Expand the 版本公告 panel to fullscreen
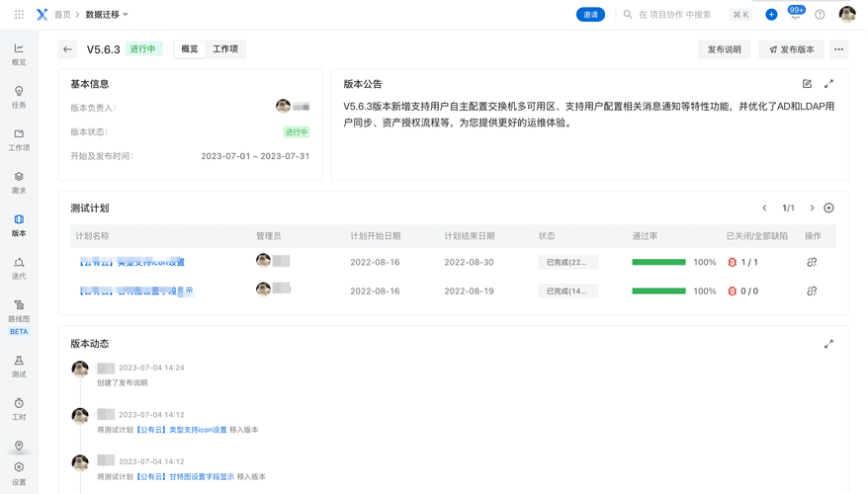Viewport: 868px width, 494px height. (x=828, y=84)
